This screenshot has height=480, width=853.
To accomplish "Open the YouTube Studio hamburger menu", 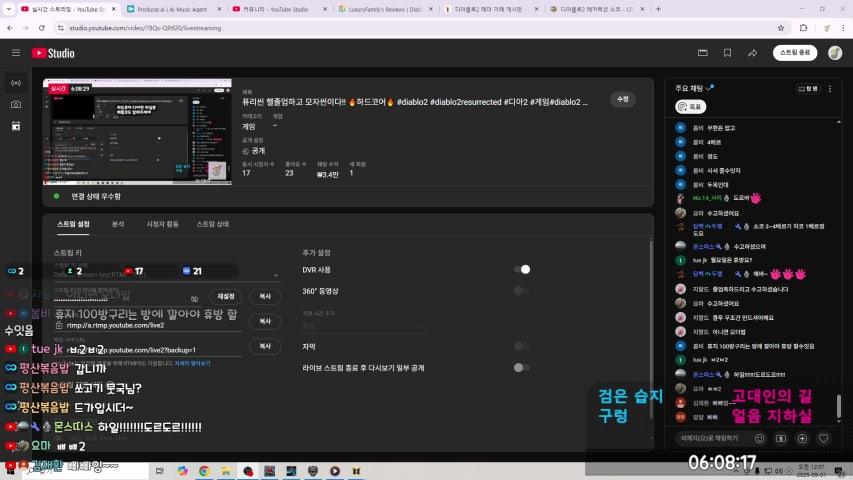I will click(x=16, y=53).
